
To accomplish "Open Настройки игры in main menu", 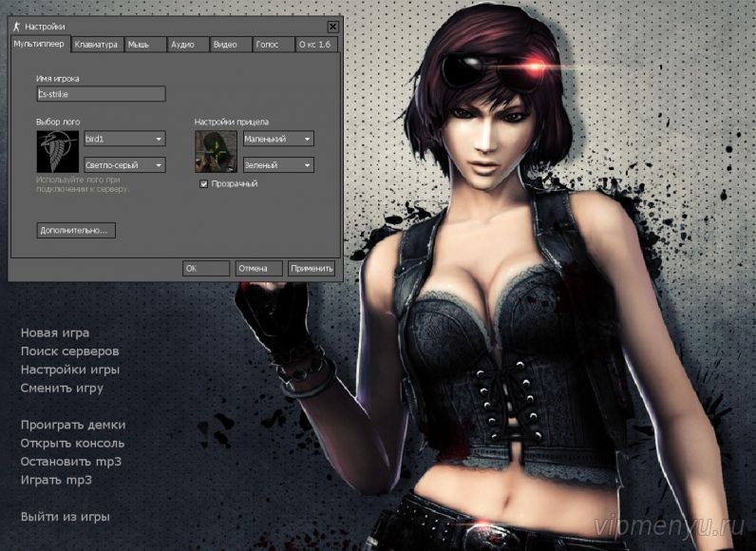I will [70, 370].
